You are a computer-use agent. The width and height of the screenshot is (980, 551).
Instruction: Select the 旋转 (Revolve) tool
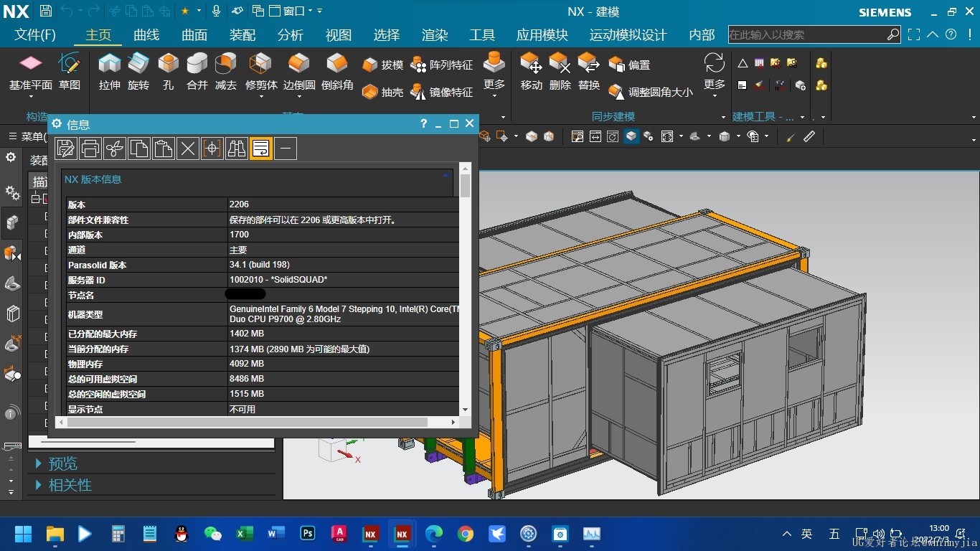pos(138,72)
